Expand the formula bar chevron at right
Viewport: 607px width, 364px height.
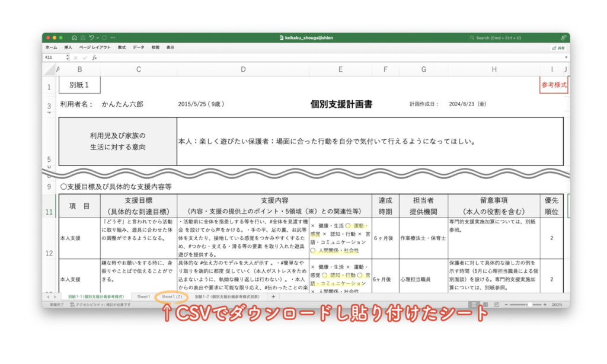coord(566,58)
